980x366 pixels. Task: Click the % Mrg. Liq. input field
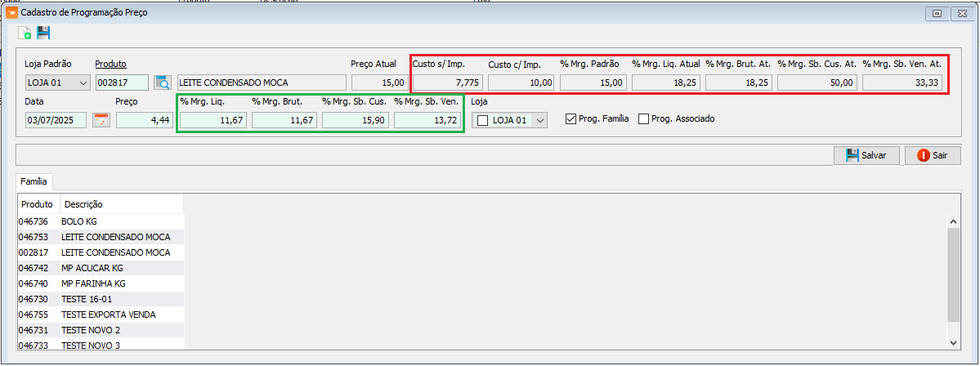pyautogui.click(x=213, y=121)
